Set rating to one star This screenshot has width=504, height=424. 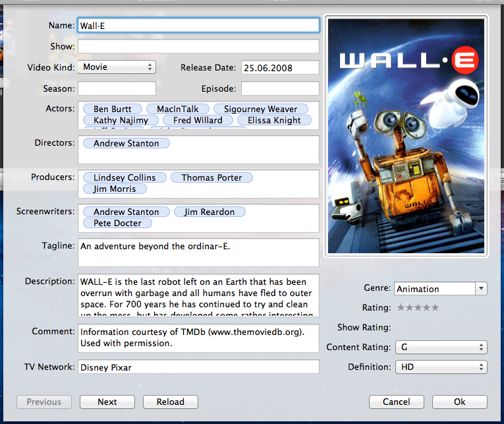pyautogui.click(x=401, y=307)
